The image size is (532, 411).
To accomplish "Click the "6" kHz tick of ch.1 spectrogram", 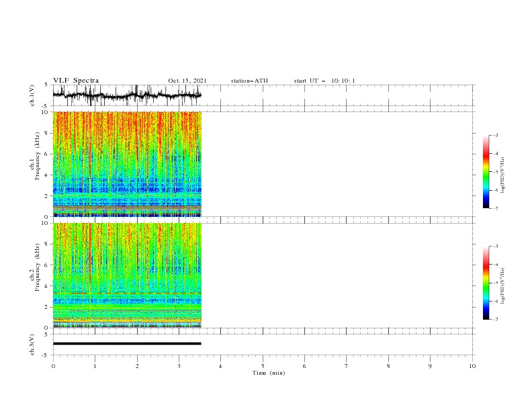I will pyautogui.click(x=47, y=154).
